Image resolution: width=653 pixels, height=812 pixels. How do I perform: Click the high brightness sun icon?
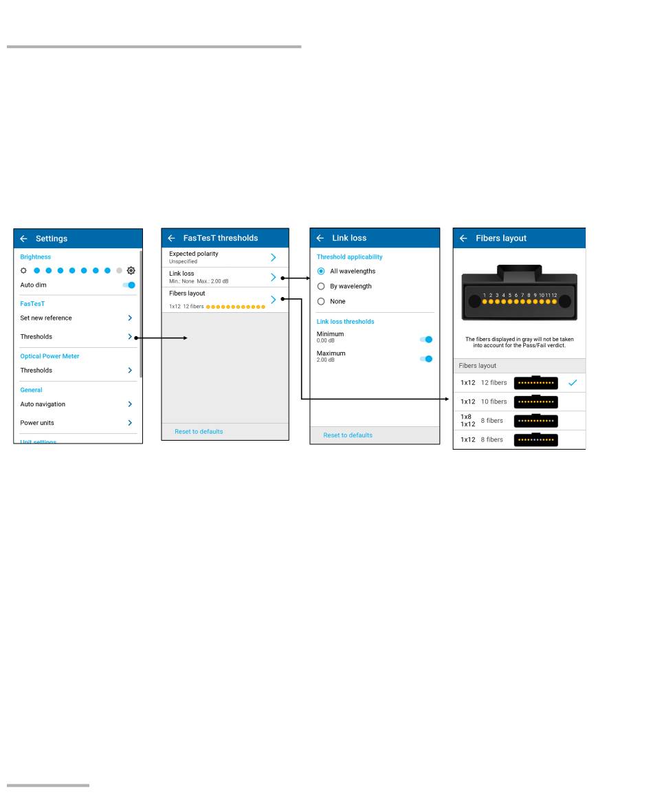pos(131,270)
